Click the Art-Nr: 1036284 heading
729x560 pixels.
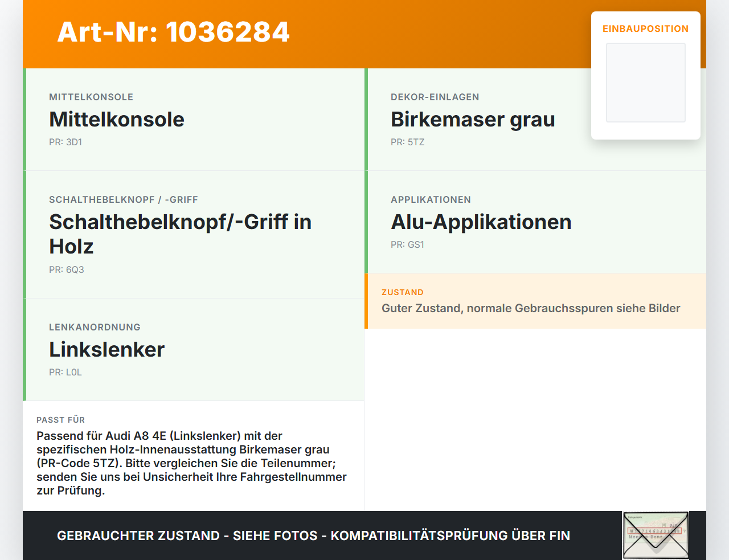point(174,32)
